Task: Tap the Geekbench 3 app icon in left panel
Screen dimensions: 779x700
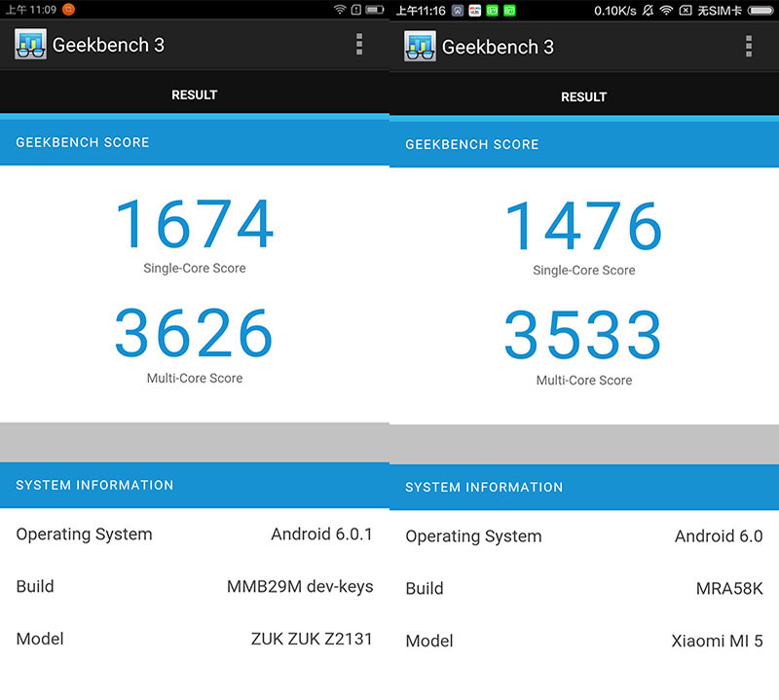Action: tap(30, 44)
